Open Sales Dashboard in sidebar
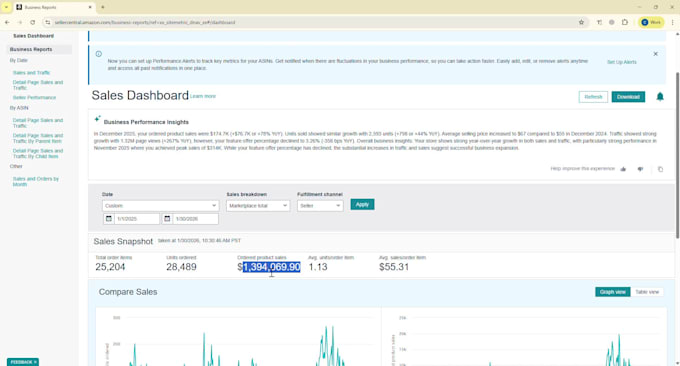Image resolution: width=680 pixels, height=366 pixels. (x=33, y=36)
